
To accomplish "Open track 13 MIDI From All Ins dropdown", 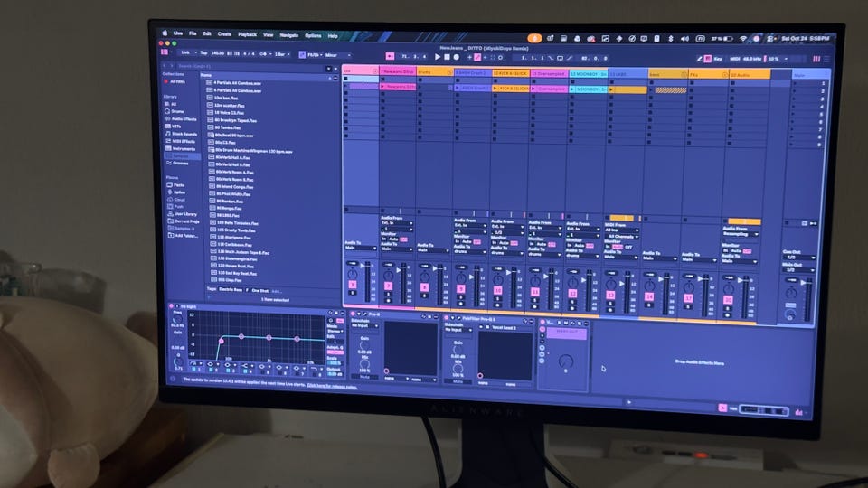I will [621, 230].
